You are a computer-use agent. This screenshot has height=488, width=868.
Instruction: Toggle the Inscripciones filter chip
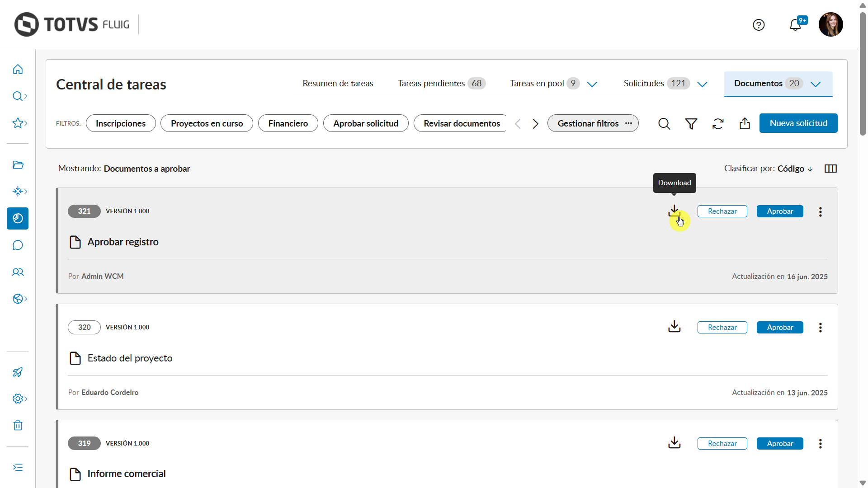tap(120, 123)
